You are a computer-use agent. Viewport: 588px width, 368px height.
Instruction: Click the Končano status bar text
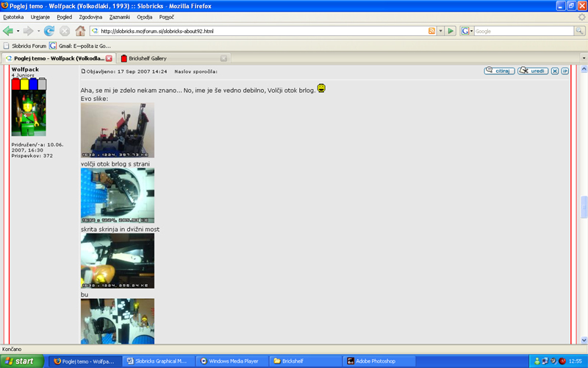(x=12, y=349)
